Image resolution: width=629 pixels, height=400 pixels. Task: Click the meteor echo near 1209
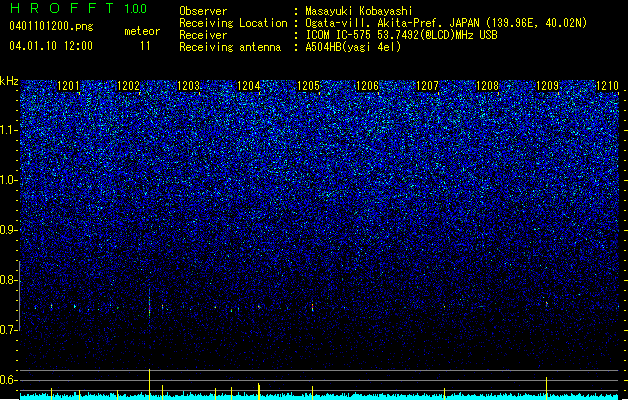coord(546,304)
